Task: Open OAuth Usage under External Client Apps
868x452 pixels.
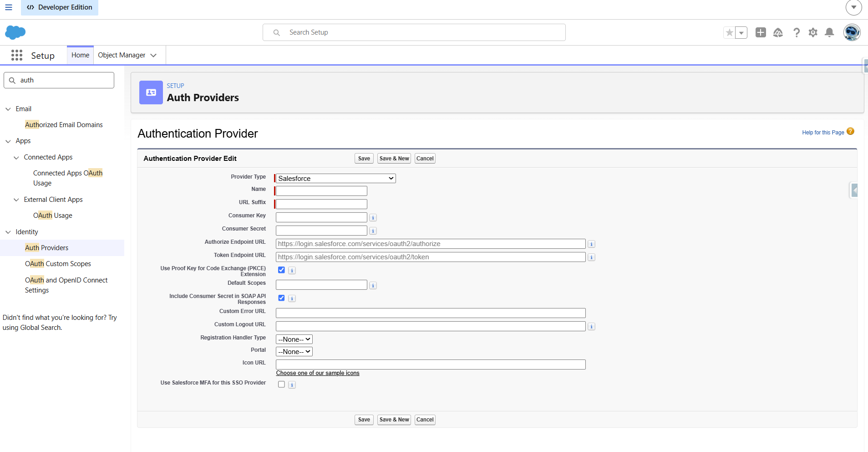Action: click(x=53, y=216)
